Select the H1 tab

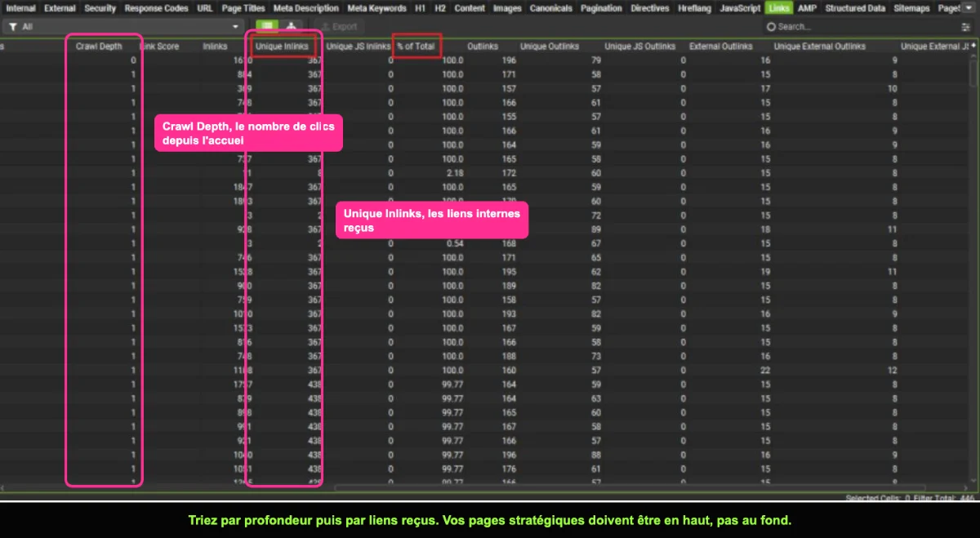pyautogui.click(x=421, y=8)
